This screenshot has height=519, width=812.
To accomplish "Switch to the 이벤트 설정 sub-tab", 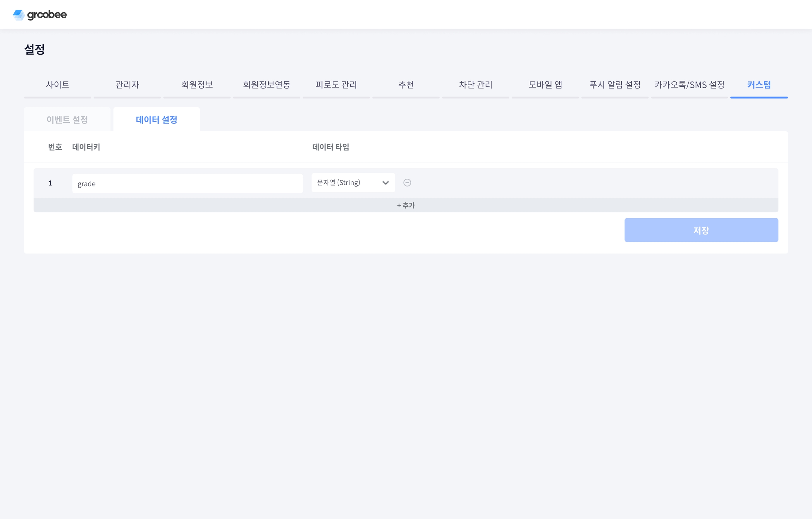I will click(x=67, y=120).
